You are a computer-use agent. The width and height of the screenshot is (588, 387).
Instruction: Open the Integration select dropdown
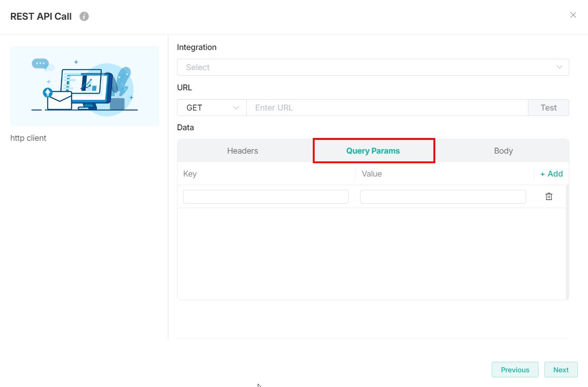[x=372, y=67]
